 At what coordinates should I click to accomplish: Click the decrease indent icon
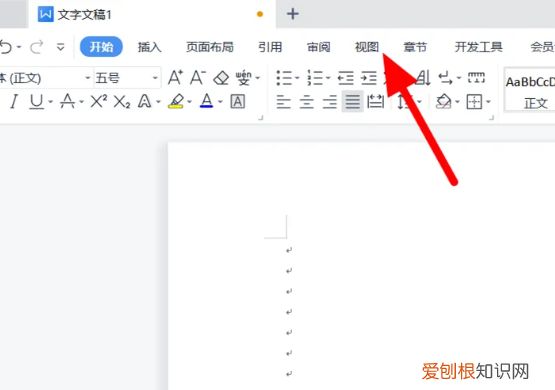(345, 78)
